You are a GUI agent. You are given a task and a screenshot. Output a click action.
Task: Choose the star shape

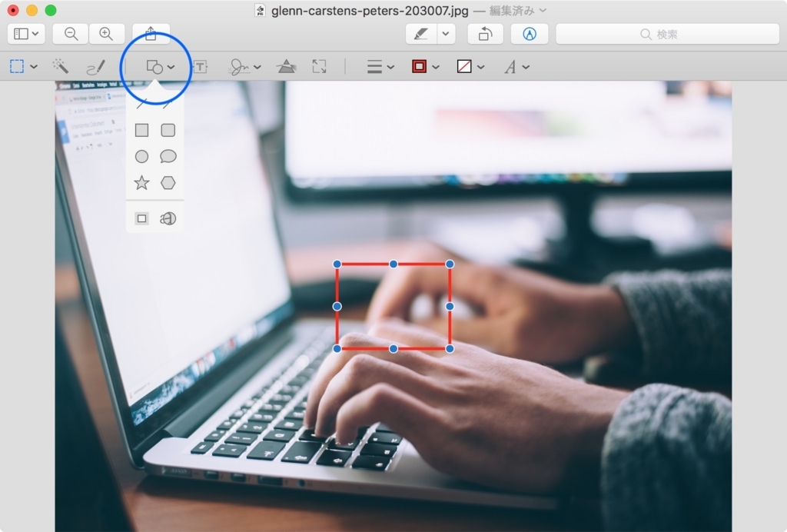(142, 183)
